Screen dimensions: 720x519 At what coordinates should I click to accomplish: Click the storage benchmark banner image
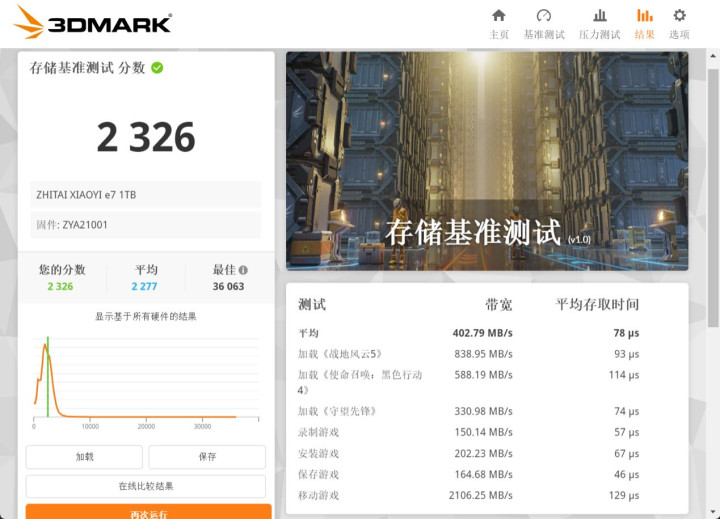coord(487,160)
